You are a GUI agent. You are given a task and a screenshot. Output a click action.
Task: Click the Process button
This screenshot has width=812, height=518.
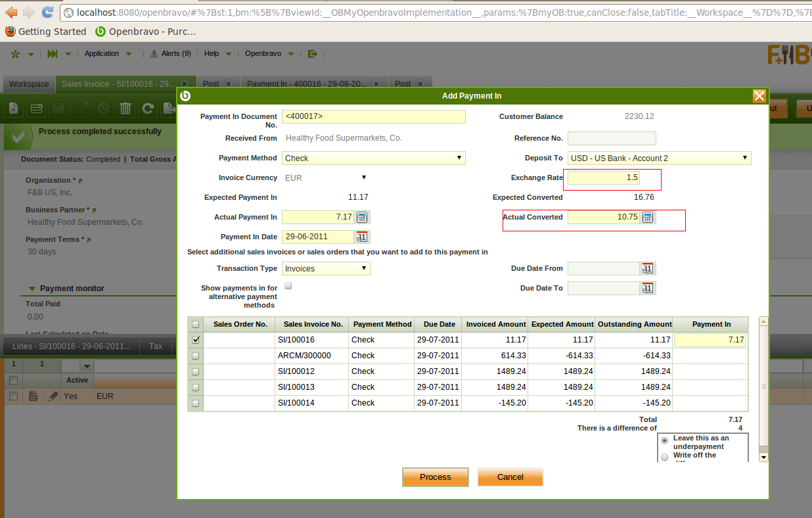(436, 477)
